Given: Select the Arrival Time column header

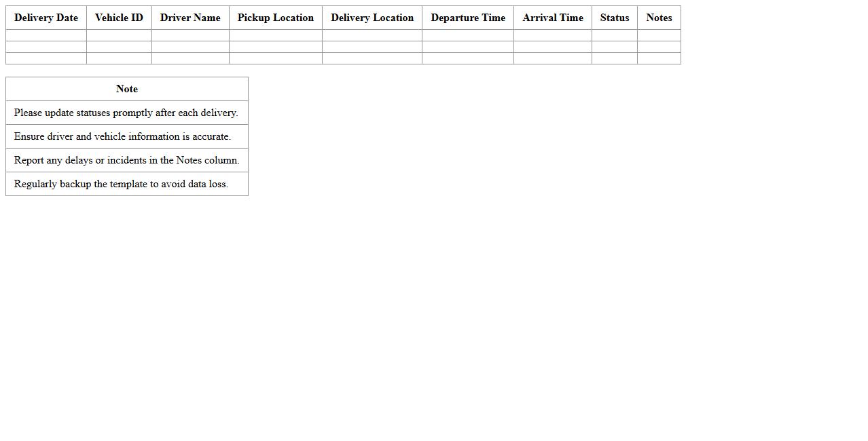Looking at the screenshot, I should 552,18.
